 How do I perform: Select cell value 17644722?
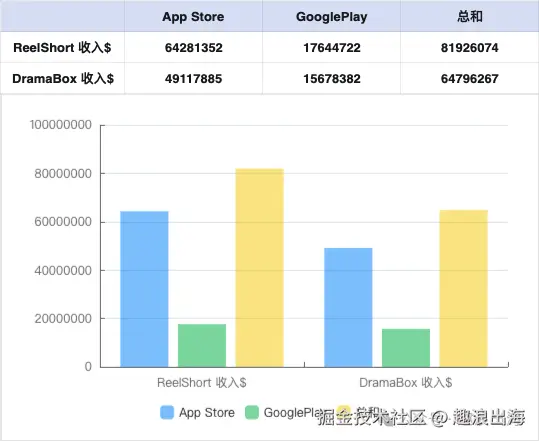tap(332, 47)
